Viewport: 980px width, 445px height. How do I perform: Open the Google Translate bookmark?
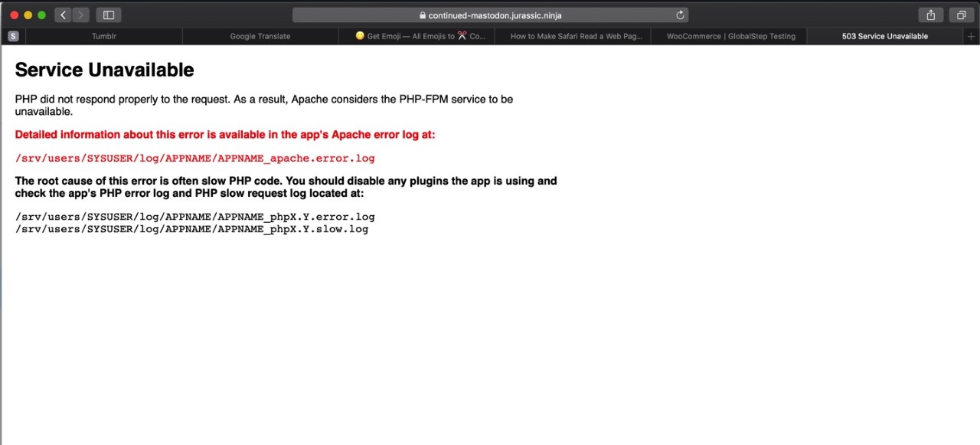click(260, 36)
